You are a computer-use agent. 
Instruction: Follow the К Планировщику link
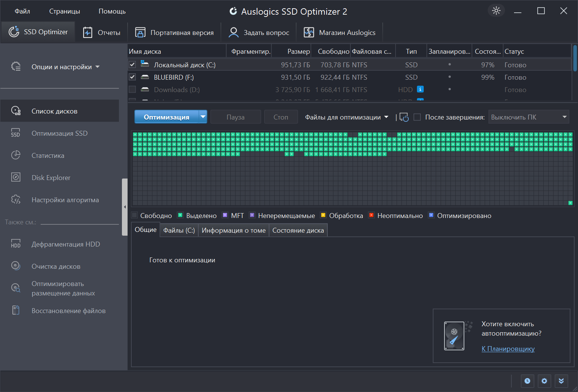(x=508, y=349)
